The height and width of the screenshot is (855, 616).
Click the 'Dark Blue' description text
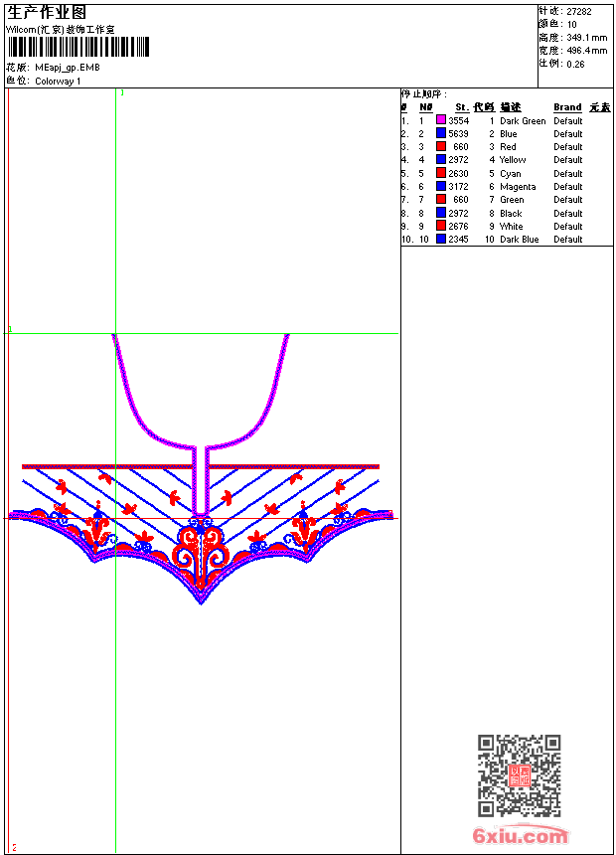(519, 240)
